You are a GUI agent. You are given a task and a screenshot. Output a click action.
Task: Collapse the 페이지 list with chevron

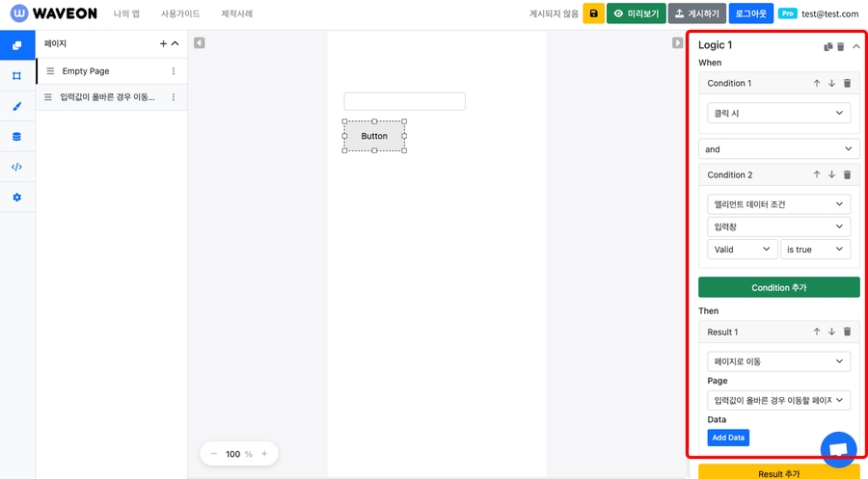coord(176,43)
